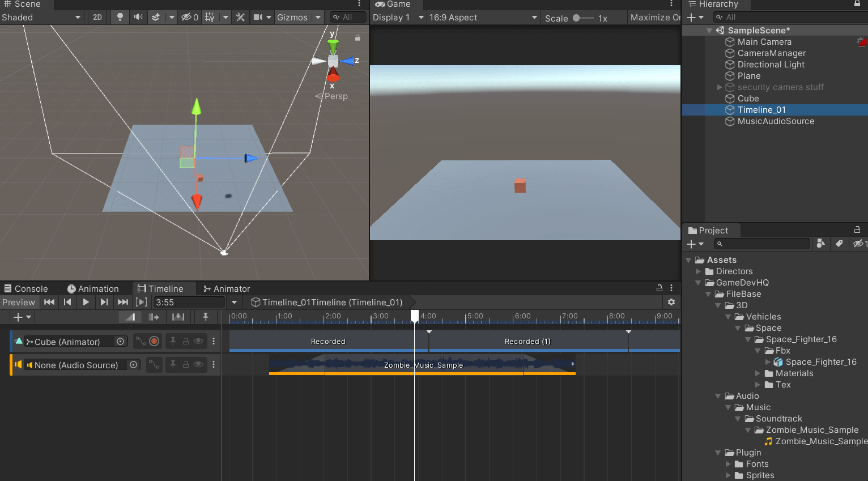
Task: Switch to the Animator tab
Action: 227,288
